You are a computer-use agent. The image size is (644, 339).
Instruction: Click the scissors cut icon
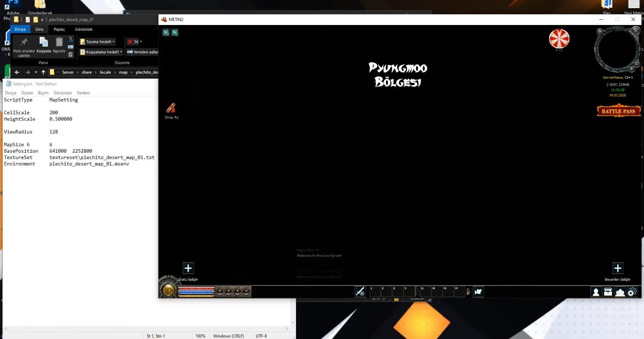71,39
